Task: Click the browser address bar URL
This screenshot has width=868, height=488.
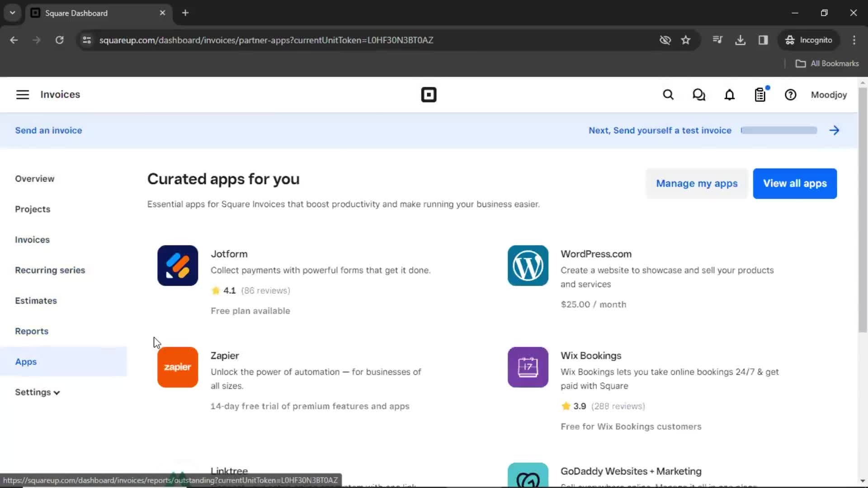Action: click(x=266, y=40)
